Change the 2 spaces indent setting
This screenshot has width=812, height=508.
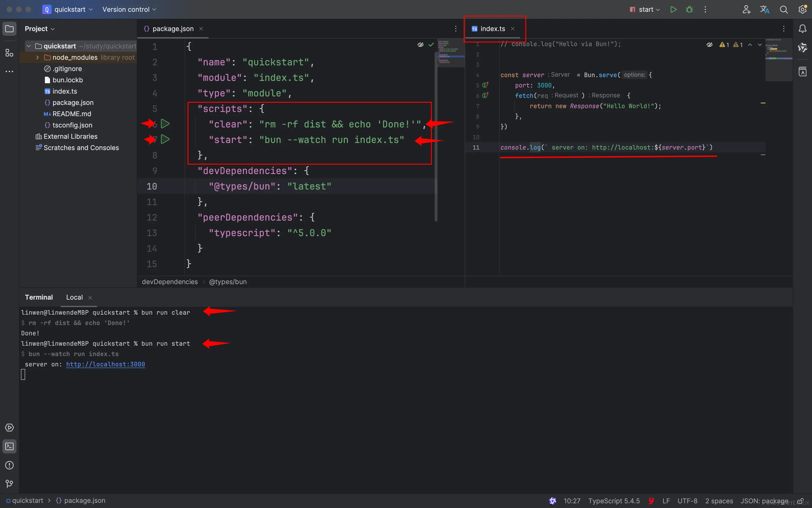719,500
